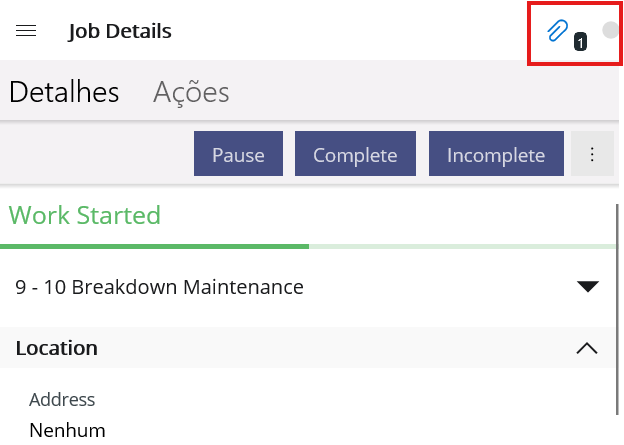Mark the job as Complete
This screenshot has width=624, height=445.
[355, 154]
